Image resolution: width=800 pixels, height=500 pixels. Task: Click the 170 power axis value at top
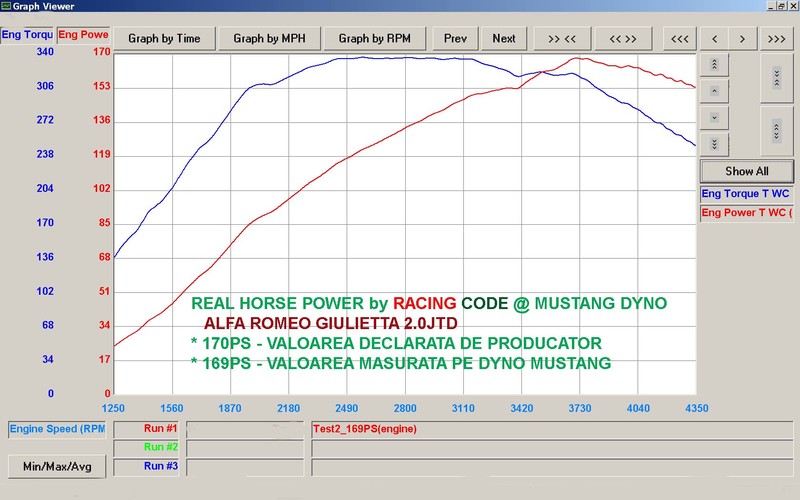(x=102, y=52)
